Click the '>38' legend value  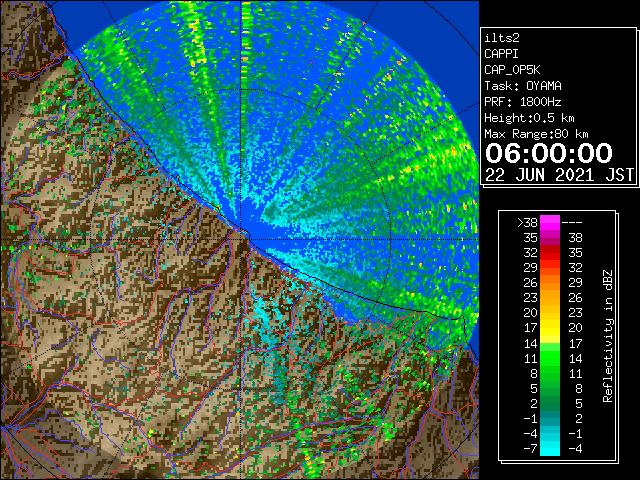527,222
